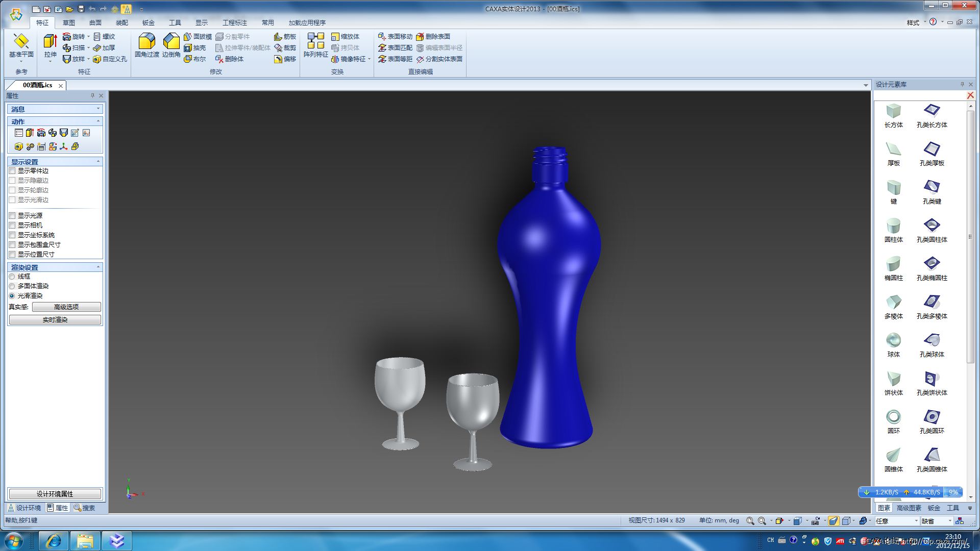Click the 镜像特征 mirror feature tool
The width and height of the screenshot is (980, 551).
click(x=348, y=59)
